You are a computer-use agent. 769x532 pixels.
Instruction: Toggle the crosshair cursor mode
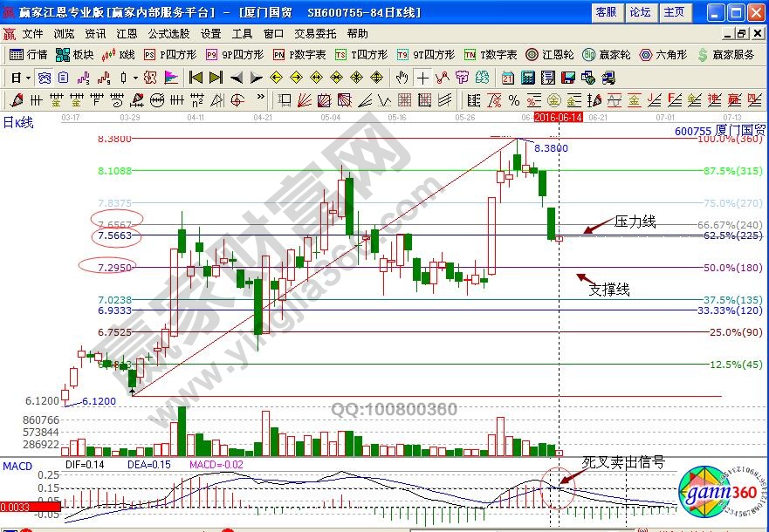tap(422, 77)
